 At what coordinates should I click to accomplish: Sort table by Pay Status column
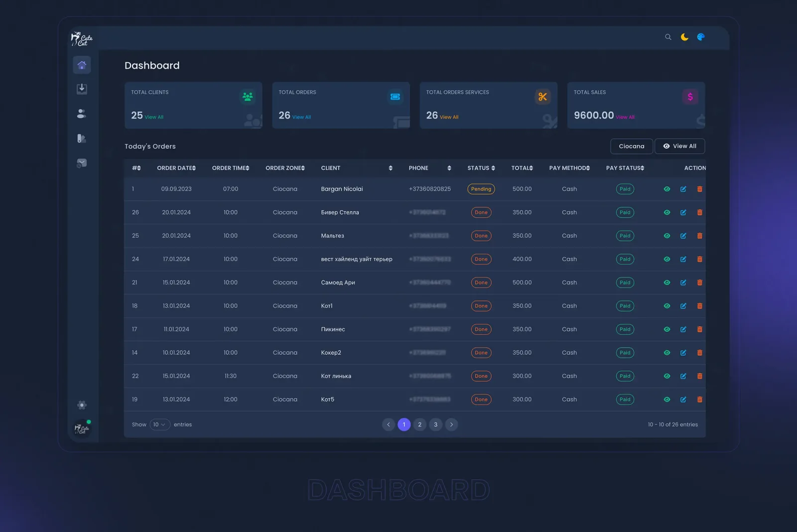pyautogui.click(x=625, y=168)
